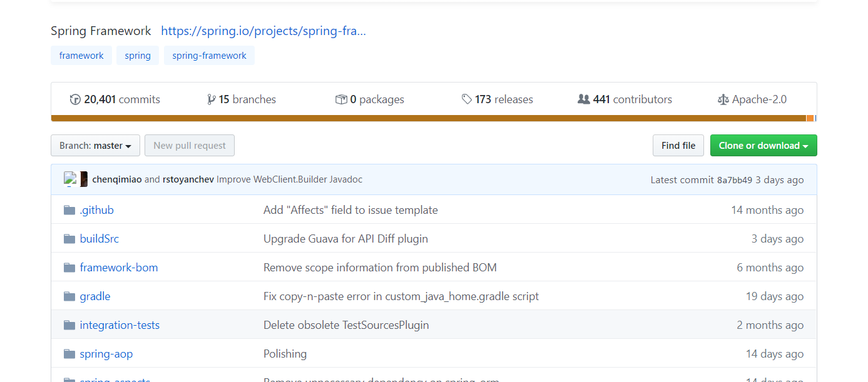Open the integration-tests folder
The height and width of the screenshot is (382, 868).
tap(120, 325)
